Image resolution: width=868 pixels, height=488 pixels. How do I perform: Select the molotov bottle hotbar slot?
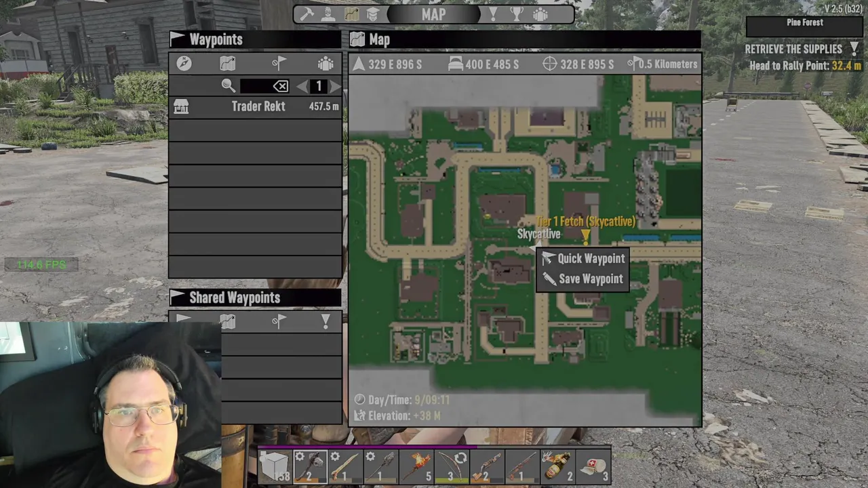(x=558, y=467)
